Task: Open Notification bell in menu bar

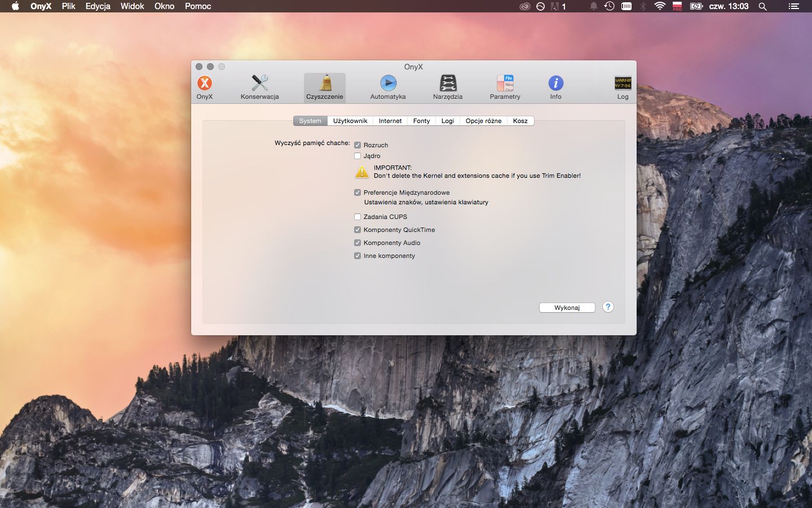Action: (x=594, y=6)
